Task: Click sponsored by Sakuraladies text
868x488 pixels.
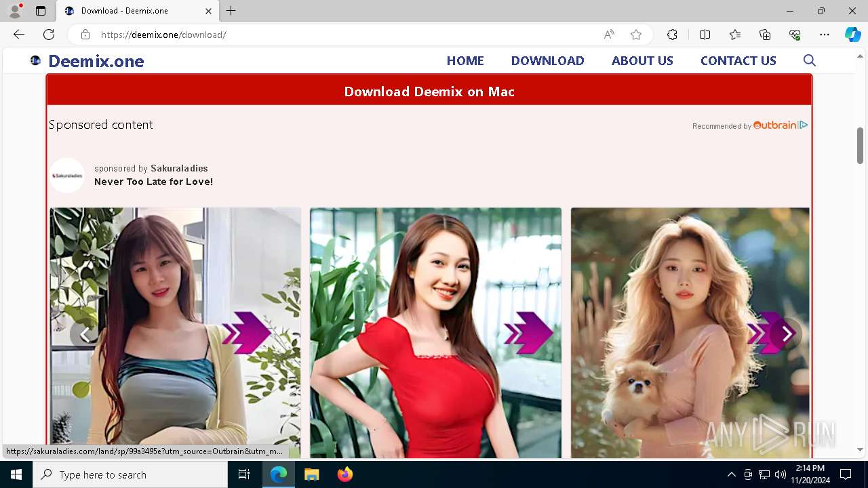Action: click(x=151, y=168)
